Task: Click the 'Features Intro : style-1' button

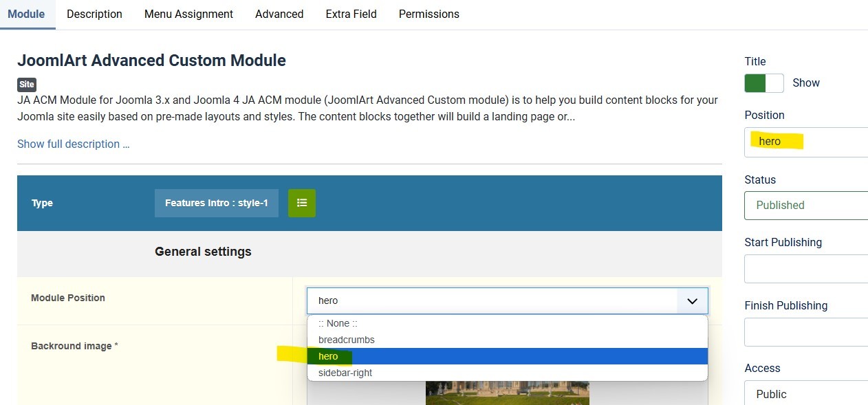Action: coord(216,203)
